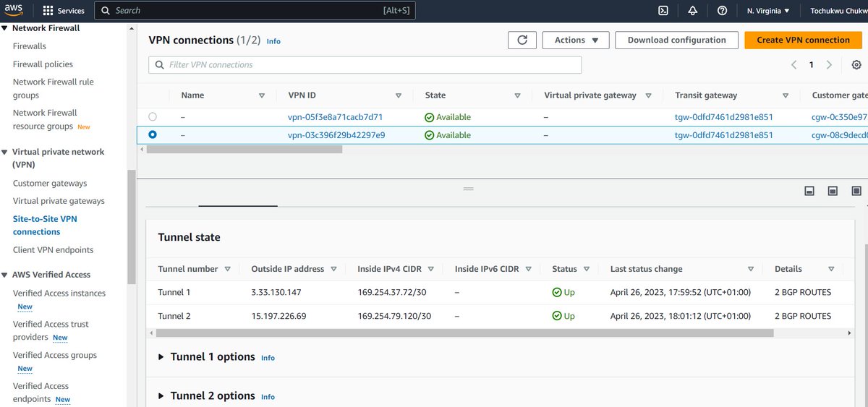Collapse Virtual private network (VPN) group
The image size is (868, 407).
coord(5,152)
